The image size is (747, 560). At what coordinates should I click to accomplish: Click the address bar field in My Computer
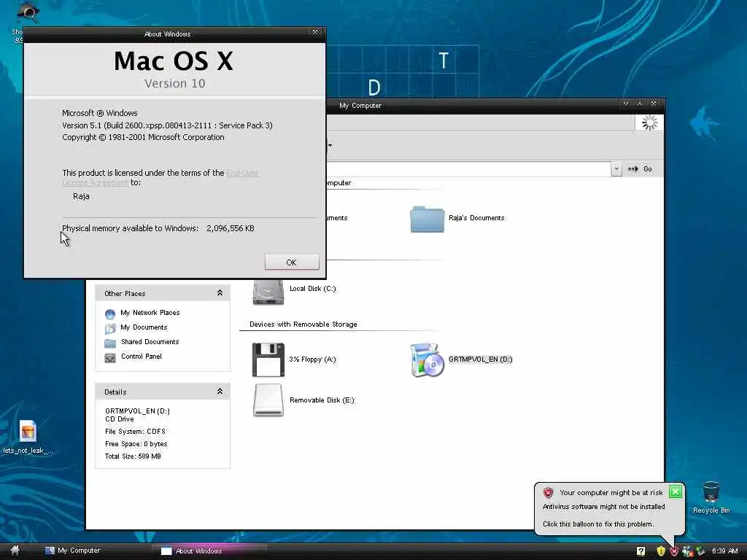[x=468, y=169]
